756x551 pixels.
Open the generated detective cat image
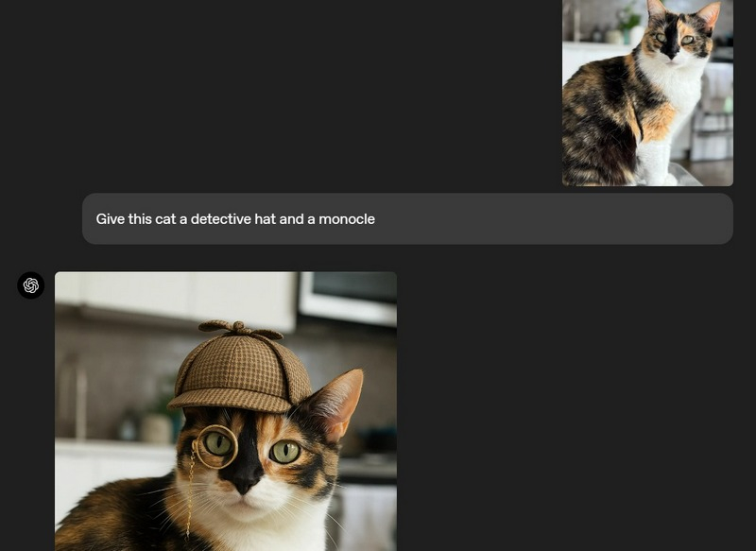point(225,411)
